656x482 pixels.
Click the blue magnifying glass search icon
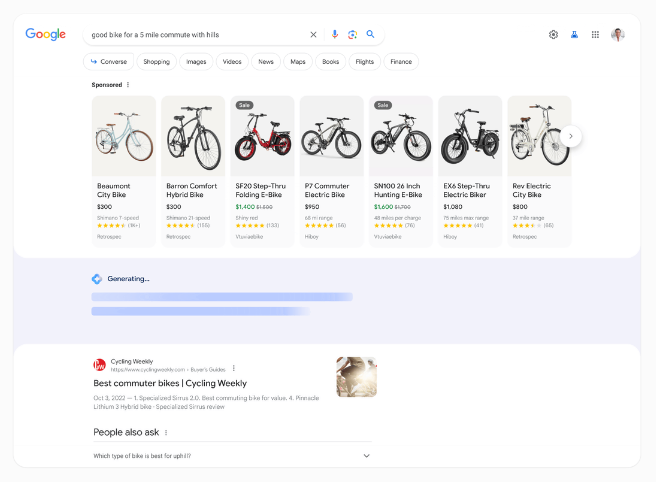pyautogui.click(x=370, y=34)
